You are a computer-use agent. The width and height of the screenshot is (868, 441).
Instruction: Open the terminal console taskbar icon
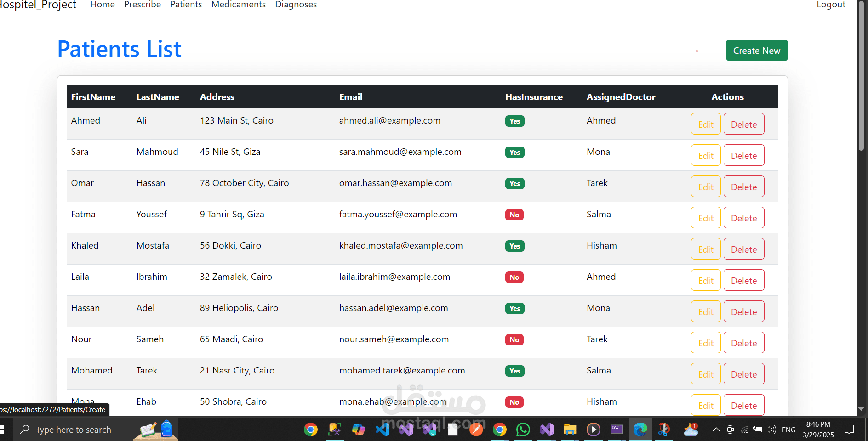(x=617, y=430)
